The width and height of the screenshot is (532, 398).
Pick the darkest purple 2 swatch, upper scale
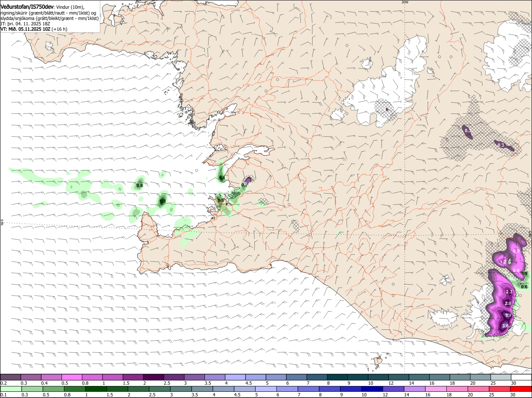[153, 377]
